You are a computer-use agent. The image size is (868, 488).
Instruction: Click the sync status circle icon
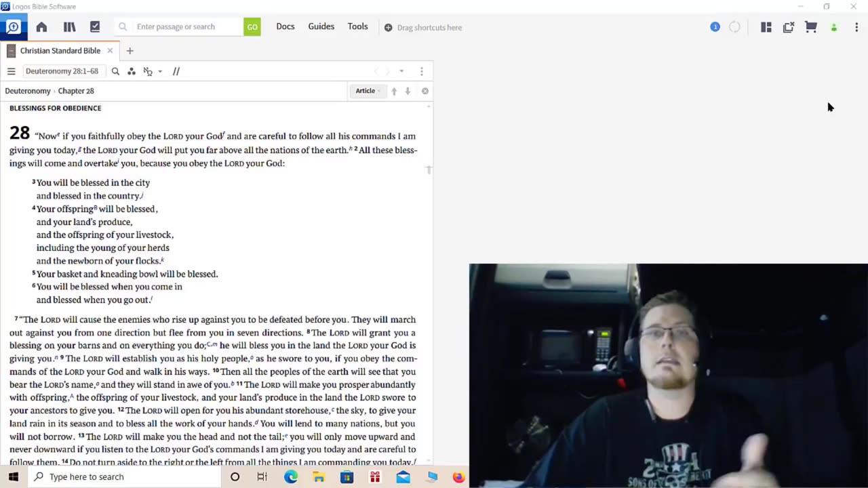point(734,27)
